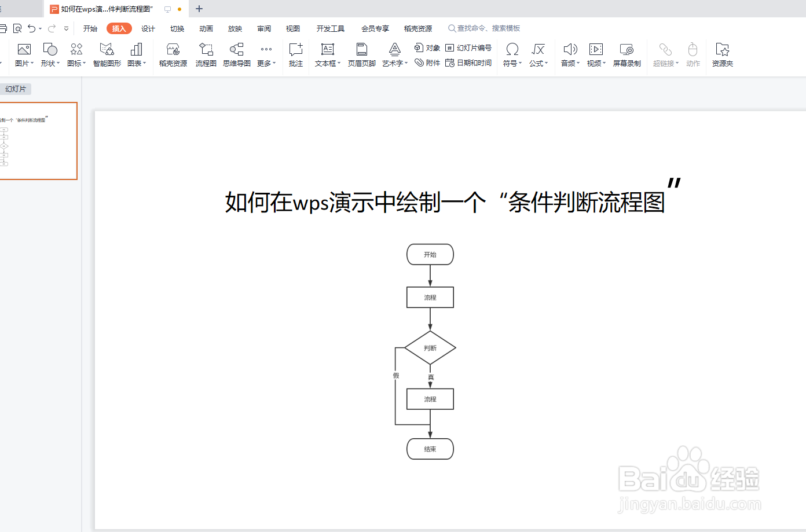Screen dimensions: 806x532
Task: Click the redo icon
Action: click(x=52, y=28)
